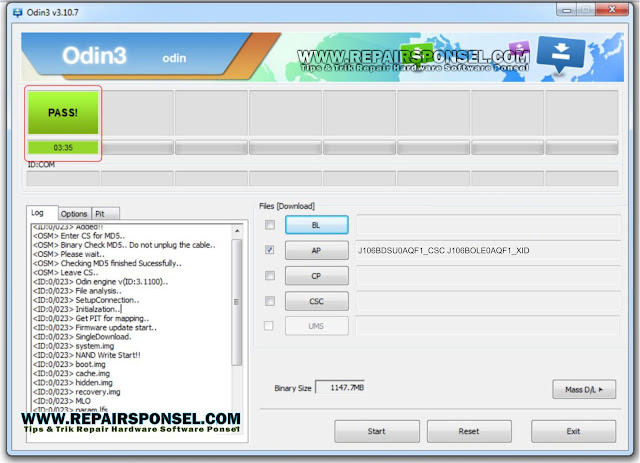Screen dimensions: 640x463
Task: Click the CSC file browse button
Action: [316, 301]
